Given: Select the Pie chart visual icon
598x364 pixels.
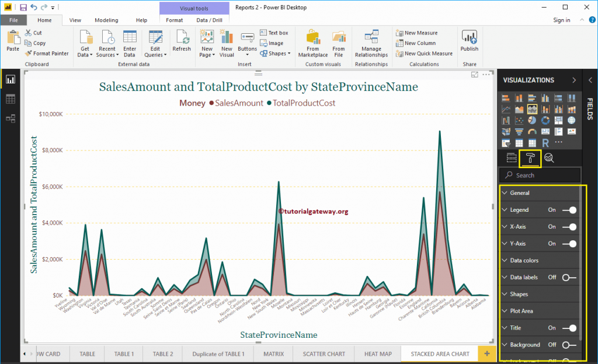Looking at the screenshot, I should pyautogui.click(x=532, y=120).
